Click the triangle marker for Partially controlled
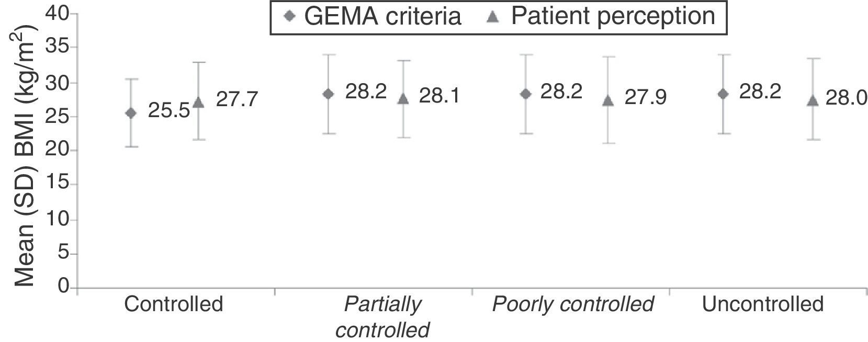The height and width of the screenshot is (342, 868). coord(403,99)
